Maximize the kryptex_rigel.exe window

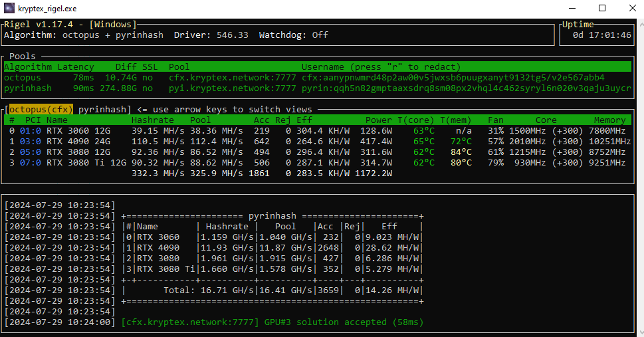coord(602,8)
